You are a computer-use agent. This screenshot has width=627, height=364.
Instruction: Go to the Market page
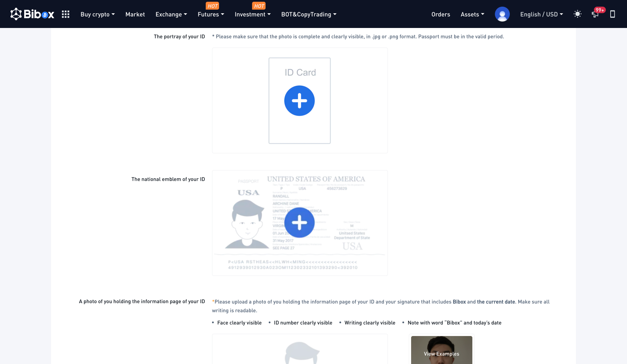coord(135,14)
